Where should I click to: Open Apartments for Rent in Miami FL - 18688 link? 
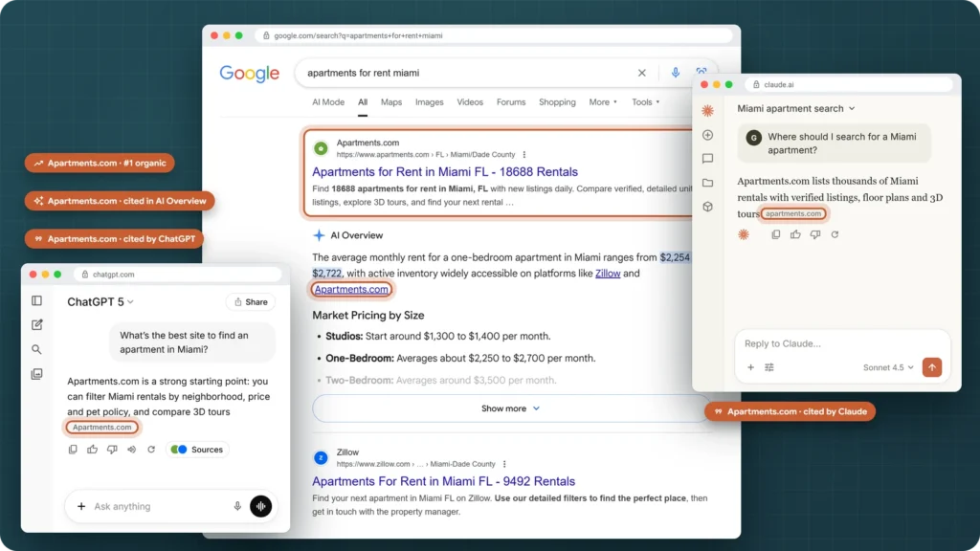point(445,172)
